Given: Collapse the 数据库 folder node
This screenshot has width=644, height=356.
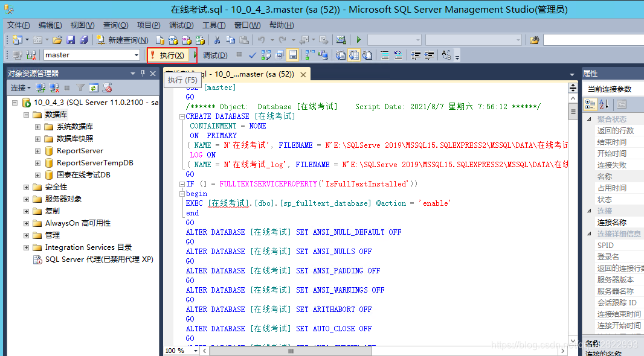Looking at the screenshot, I should (27, 115).
